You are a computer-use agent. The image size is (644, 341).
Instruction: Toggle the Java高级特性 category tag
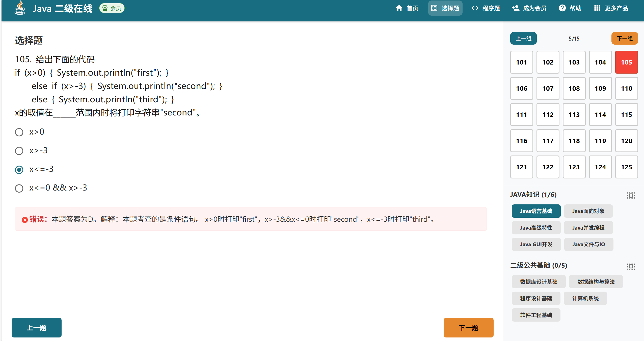click(x=536, y=228)
